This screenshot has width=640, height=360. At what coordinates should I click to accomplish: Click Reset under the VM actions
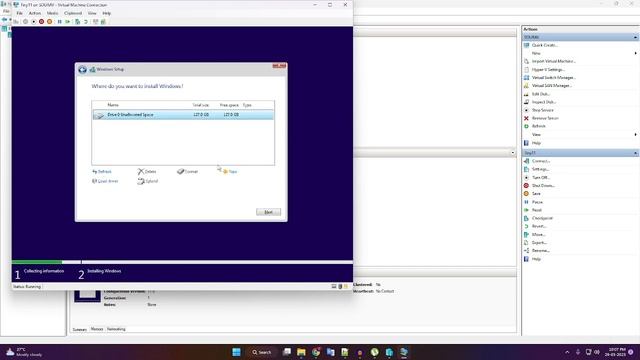537,210
